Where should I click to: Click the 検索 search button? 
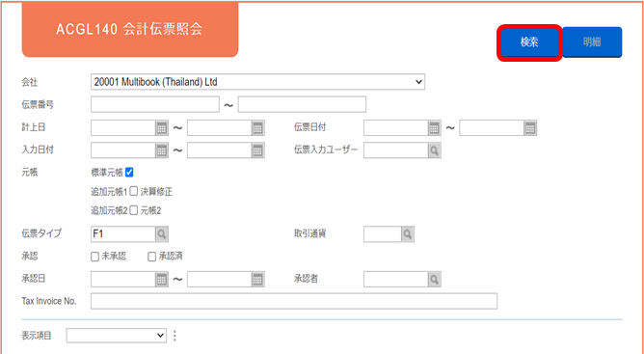(x=529, y=42)
